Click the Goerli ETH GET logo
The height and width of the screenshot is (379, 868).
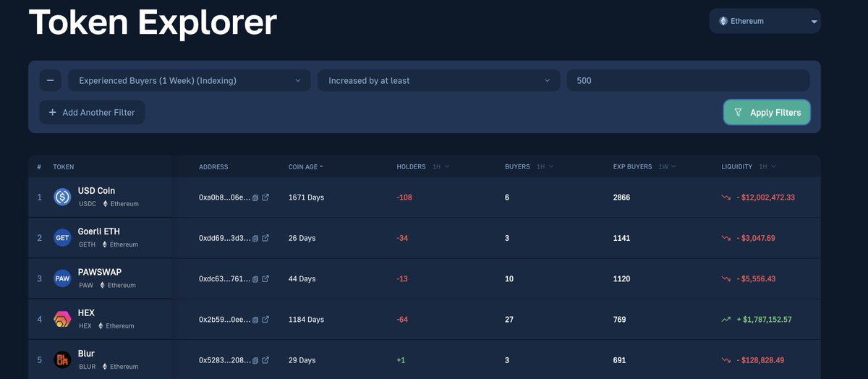point(62,237)
